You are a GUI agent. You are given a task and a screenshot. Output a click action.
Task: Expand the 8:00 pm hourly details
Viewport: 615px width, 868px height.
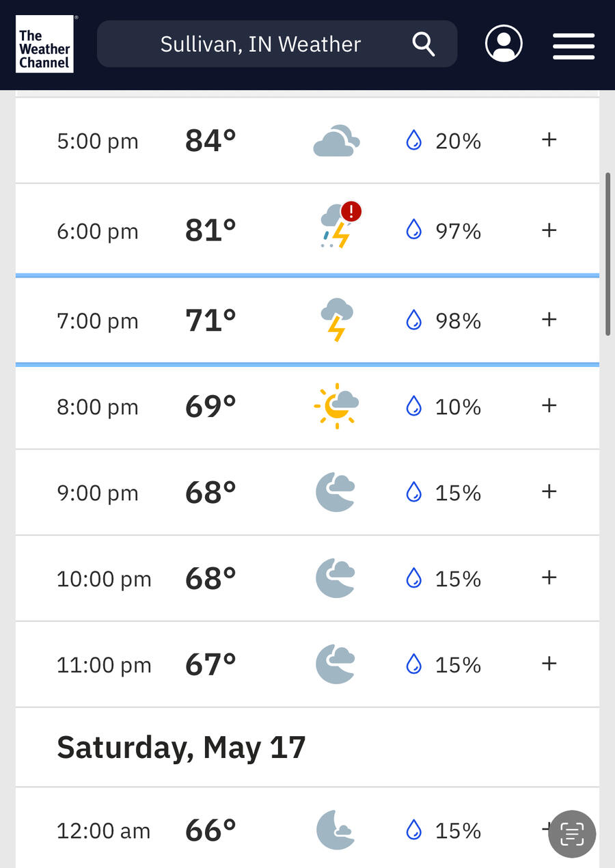click(x=549, y=406)
